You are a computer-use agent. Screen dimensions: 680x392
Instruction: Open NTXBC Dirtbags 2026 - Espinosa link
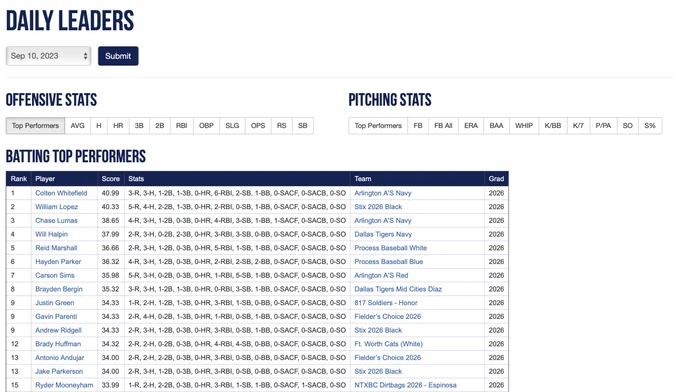[405, 385]
